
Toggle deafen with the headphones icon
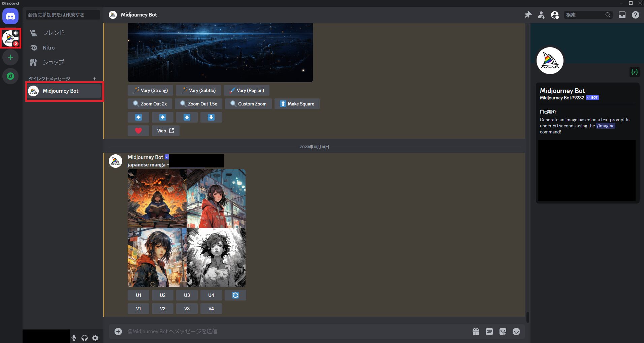(85, 338)
